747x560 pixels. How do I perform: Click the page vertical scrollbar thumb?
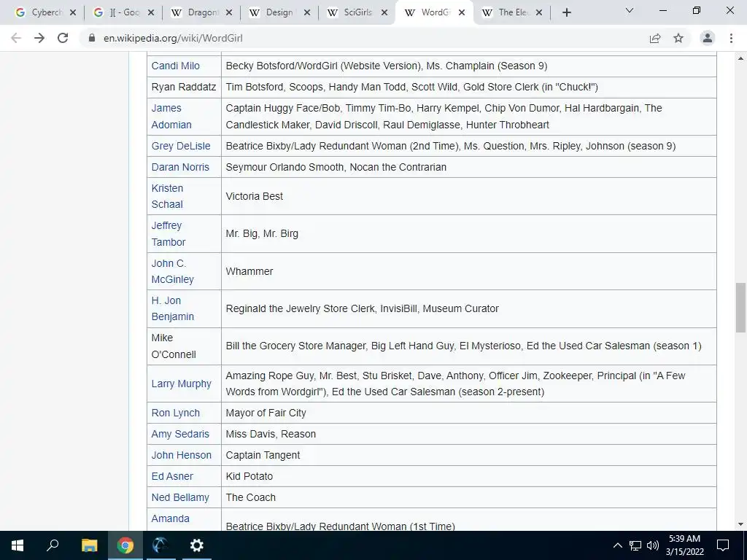click(x=740, y=308)
